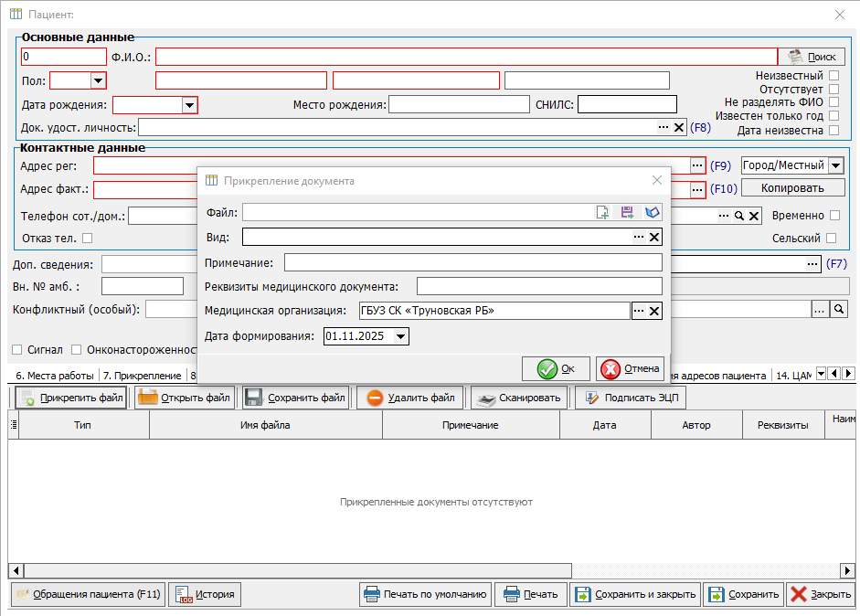This screenshot has height=616, width=860.
Task: Confirm the attachment with the Ок button
Action: pos(556,369)
